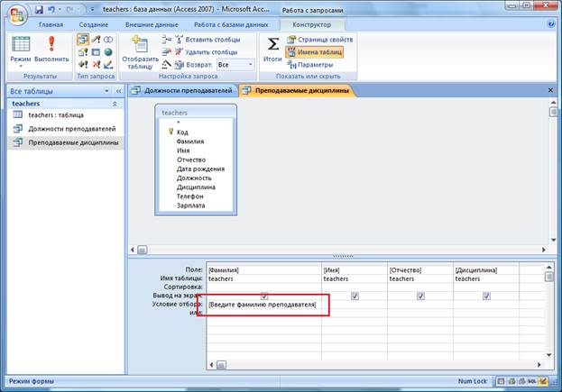562x392 pixels.
Task: Uncheck Вывод на экран for Фамилия column
Action: (x=263, y=296)
